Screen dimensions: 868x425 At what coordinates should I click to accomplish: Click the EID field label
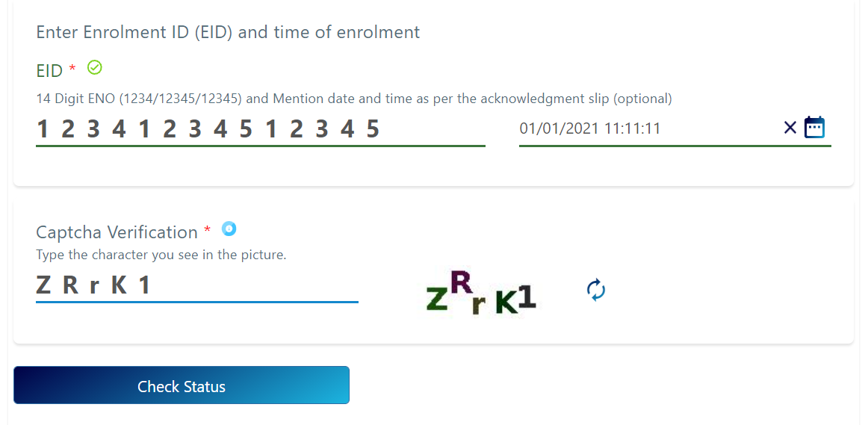pos(49,71)
